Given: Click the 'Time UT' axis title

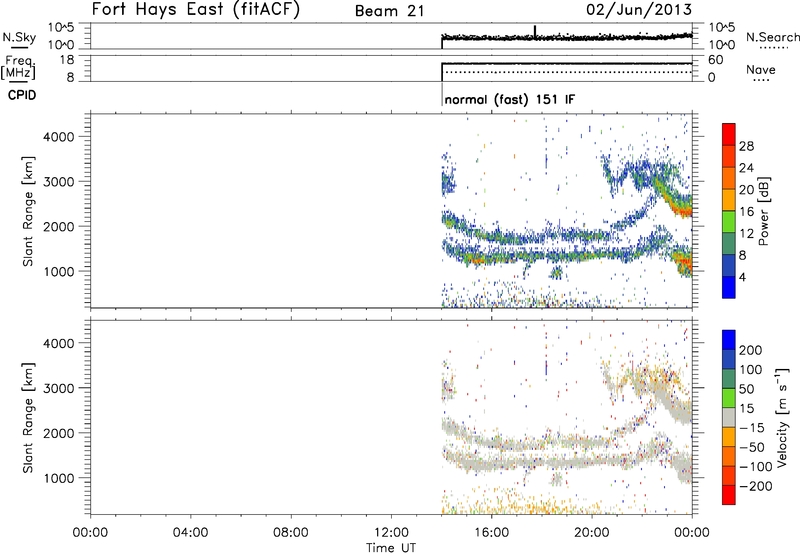Looking at the screenshot, I should [391, 548].
